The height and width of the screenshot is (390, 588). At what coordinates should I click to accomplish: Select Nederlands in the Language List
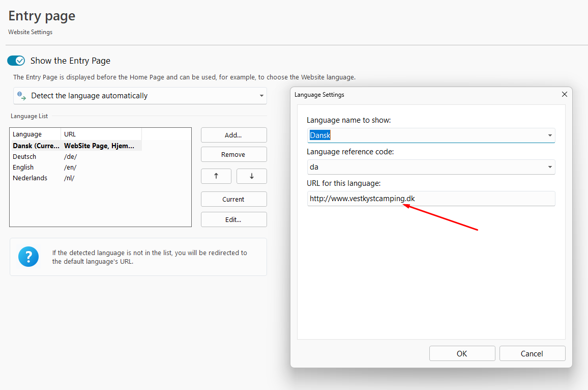30,178
